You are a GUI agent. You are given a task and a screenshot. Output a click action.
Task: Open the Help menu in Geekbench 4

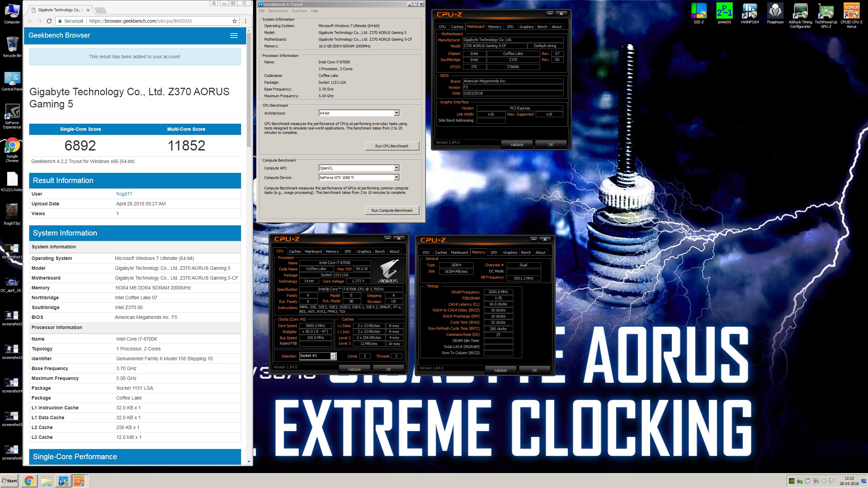pyautogui.click(x=315, y=11)
